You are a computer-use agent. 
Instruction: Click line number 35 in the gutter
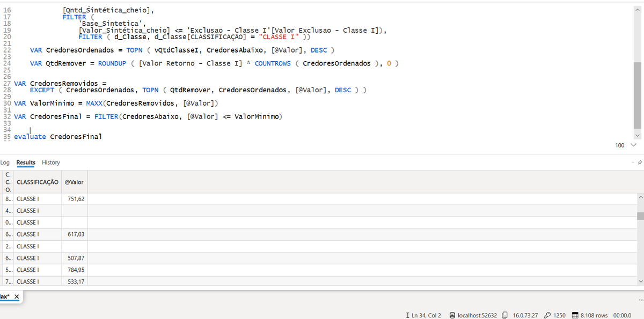(7, 137)
